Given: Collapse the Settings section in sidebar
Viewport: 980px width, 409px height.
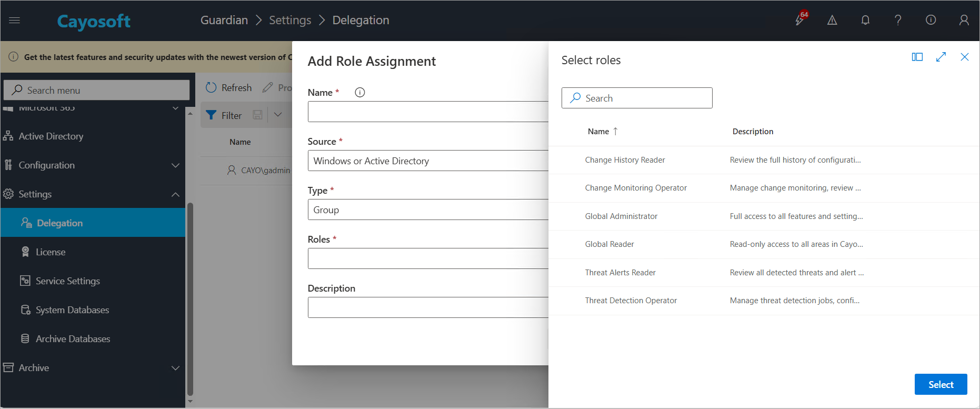Looking at the screenshot, I should click(175, 194).
